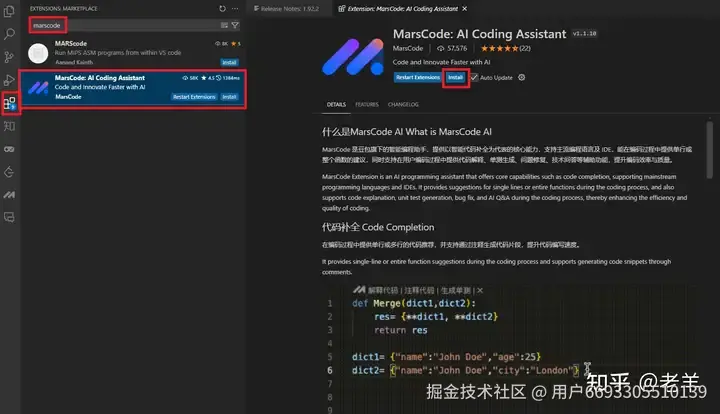Open the Explorer view in activity bar
Viewport: 720px width, 414px height.
coord(9,11)
